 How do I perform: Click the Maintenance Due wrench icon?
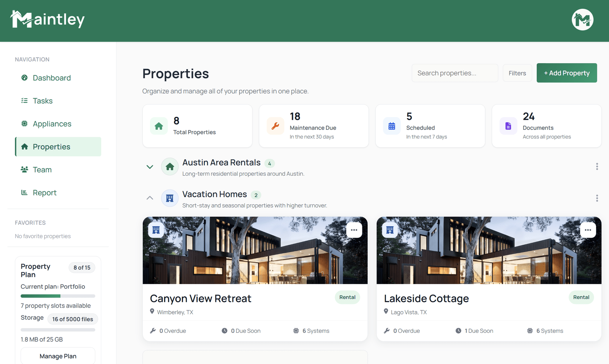[275, 126]
